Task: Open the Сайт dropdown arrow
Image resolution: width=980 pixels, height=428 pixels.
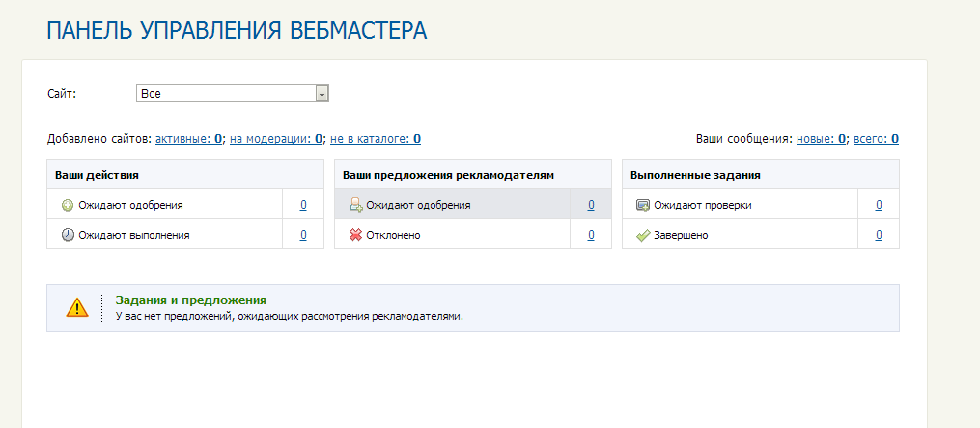Action: (x=322, y=94)
